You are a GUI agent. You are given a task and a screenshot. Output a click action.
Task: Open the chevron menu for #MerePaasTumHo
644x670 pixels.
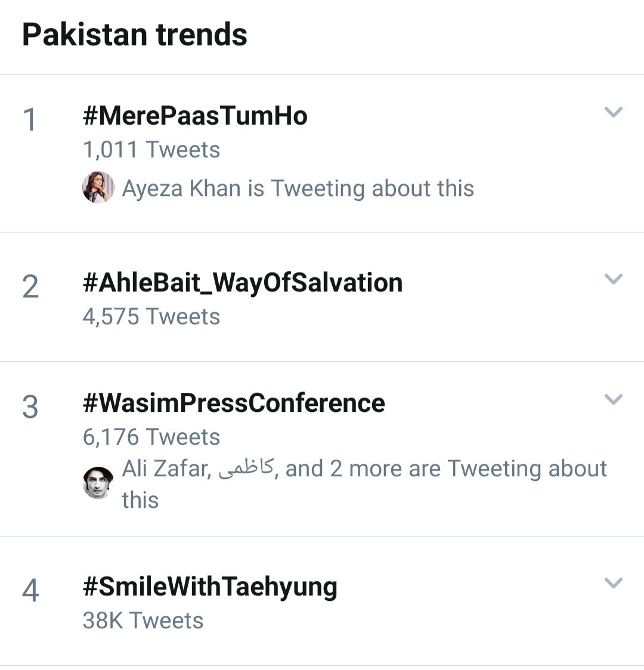613,112
